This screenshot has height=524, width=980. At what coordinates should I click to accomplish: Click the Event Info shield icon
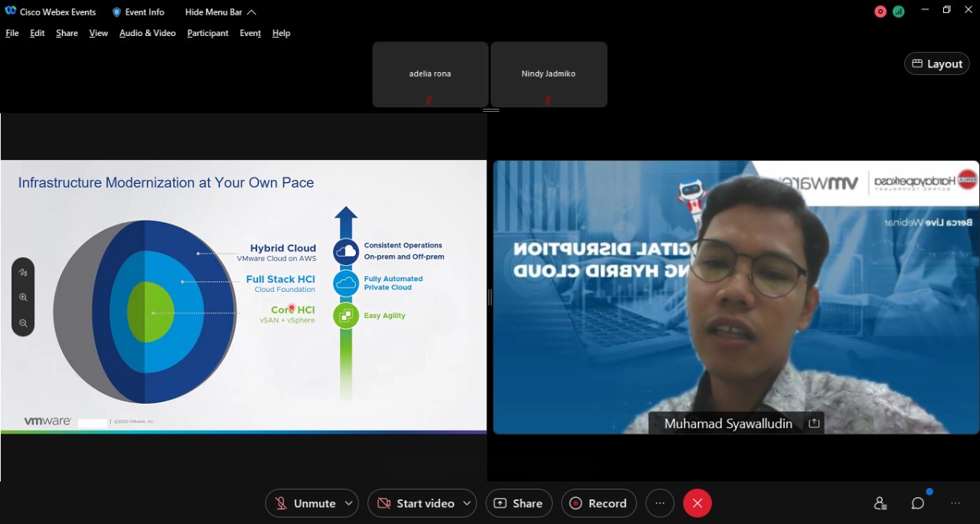(117, 12)
